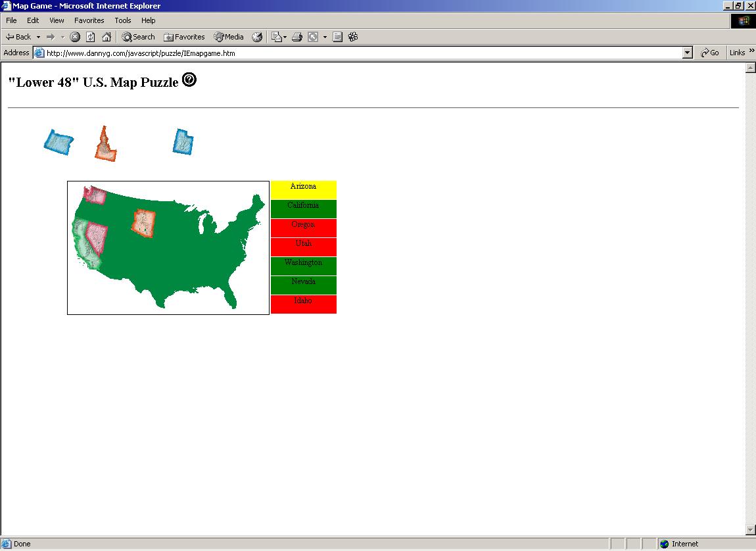The height and width of the screenshot is (551, 756).
Task: Click the Go button
Action: (710, 53)
